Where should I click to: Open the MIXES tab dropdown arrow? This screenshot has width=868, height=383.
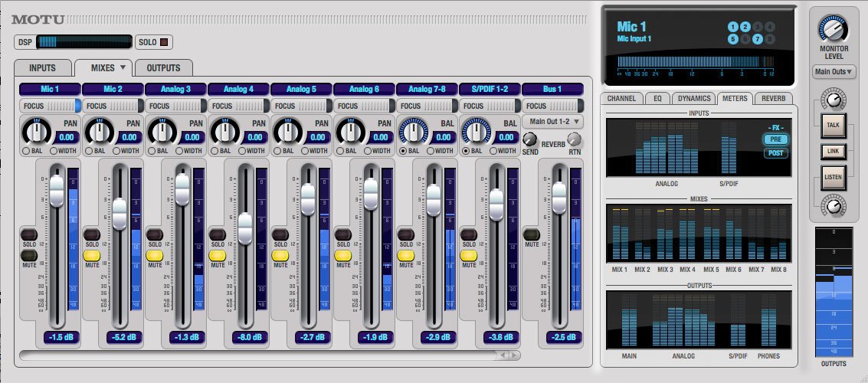[123, 67]
